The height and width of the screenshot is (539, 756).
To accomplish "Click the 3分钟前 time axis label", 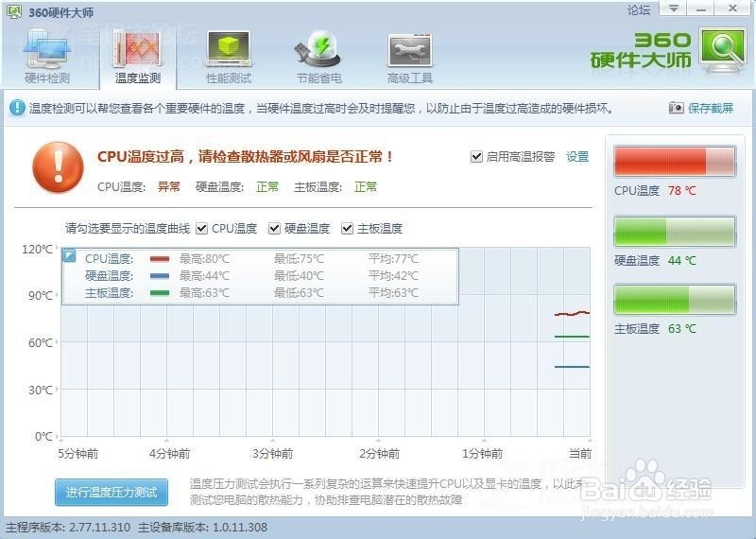I will click(273, 454).
